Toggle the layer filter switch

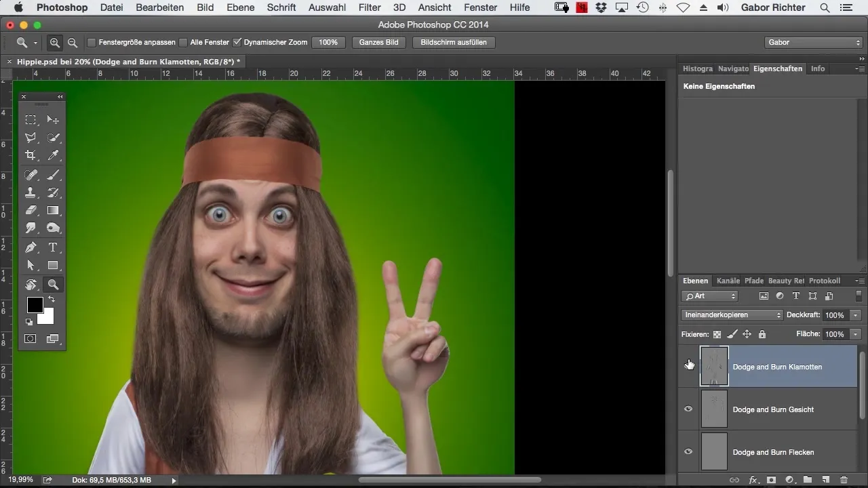859,296
